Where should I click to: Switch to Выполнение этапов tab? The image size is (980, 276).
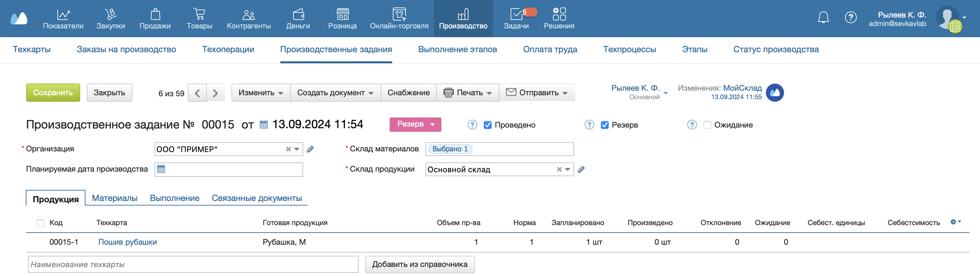point(457,50)
